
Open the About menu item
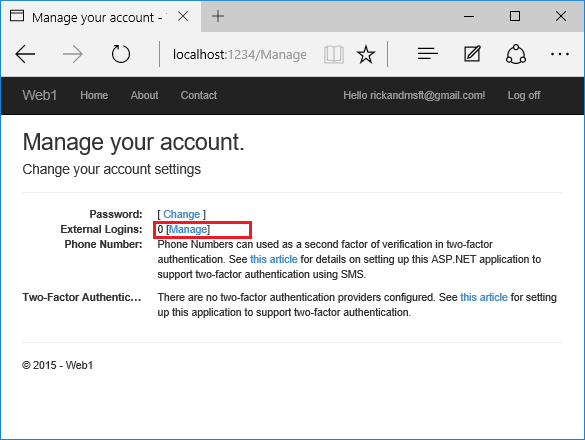pos(144,96)
